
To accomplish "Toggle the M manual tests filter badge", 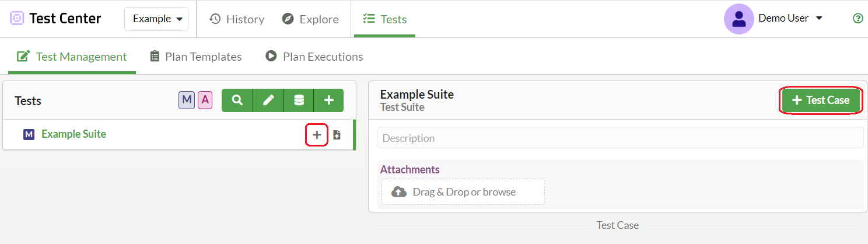I will click(x=187, y=100).
